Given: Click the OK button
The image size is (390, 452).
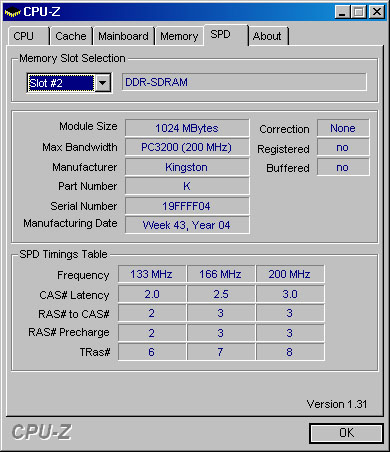Looking at the screenshot, I should pos(346,433).
